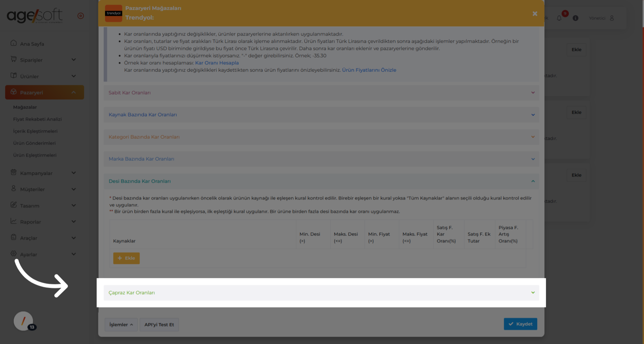
Task: Expand the Müşteriler menu chevron
Action: [74, 189]
